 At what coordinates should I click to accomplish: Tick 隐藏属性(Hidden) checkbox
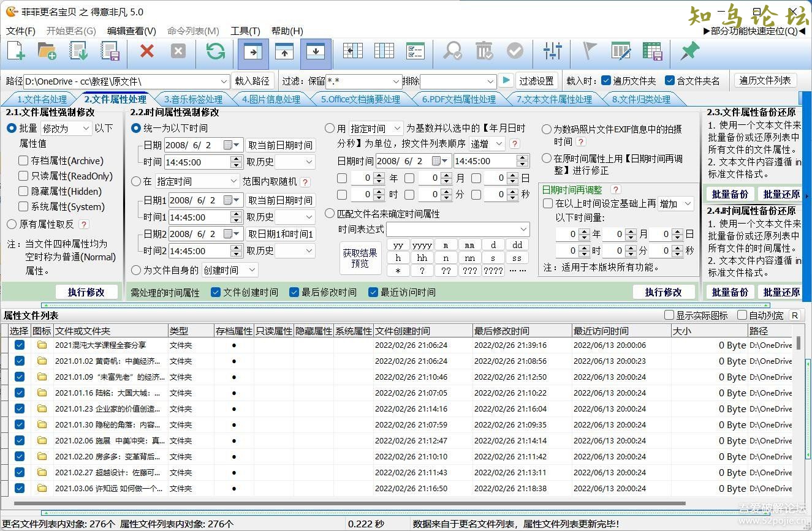tap(23, 191)
